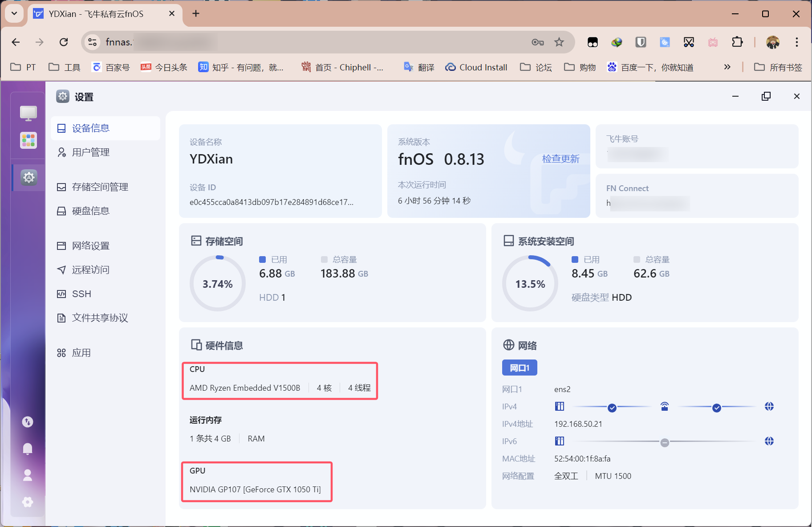Bookmark this page with the star icon

click(x=559, y=42)
